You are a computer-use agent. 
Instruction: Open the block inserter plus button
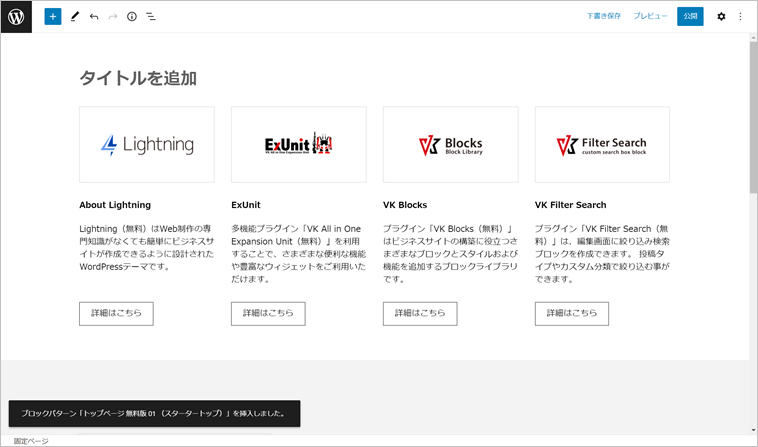(x=53, y=17)
